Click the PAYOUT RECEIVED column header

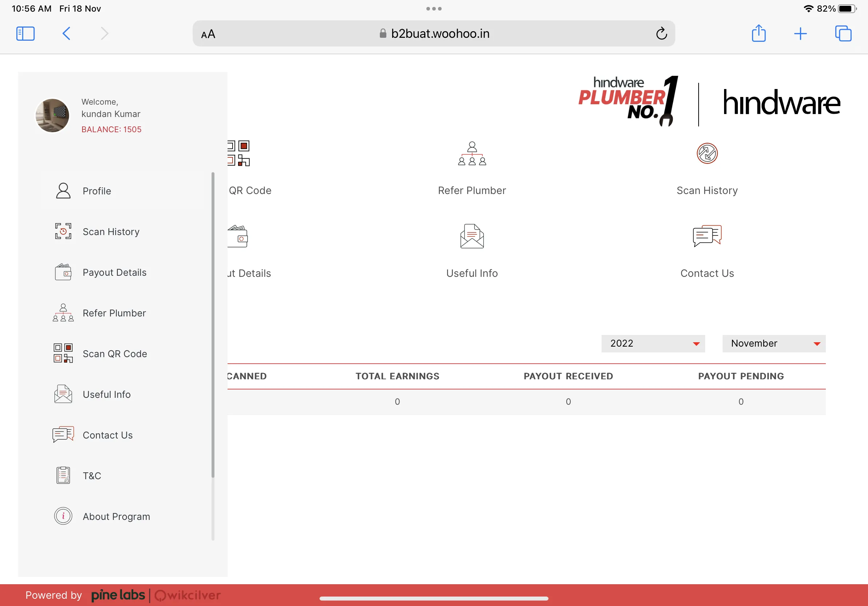[x=568, y=376]
